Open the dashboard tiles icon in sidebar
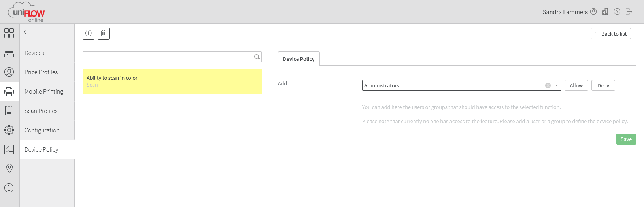 9,33
